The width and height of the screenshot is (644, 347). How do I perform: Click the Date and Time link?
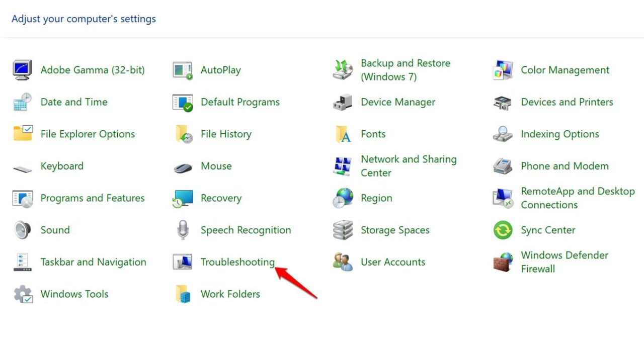tap(74, 102)
